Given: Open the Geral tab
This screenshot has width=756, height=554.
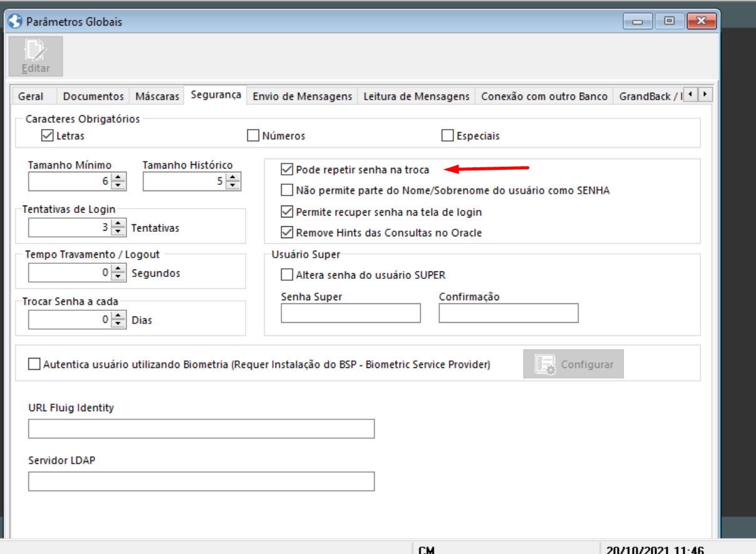Looking at the screenshot, I should coord(31,97).
